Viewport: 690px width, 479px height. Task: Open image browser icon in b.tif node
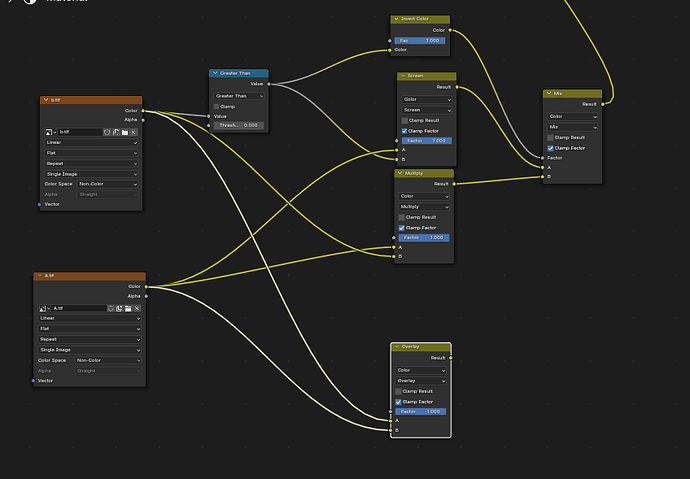pyautogui.click(x=50, y=132)
